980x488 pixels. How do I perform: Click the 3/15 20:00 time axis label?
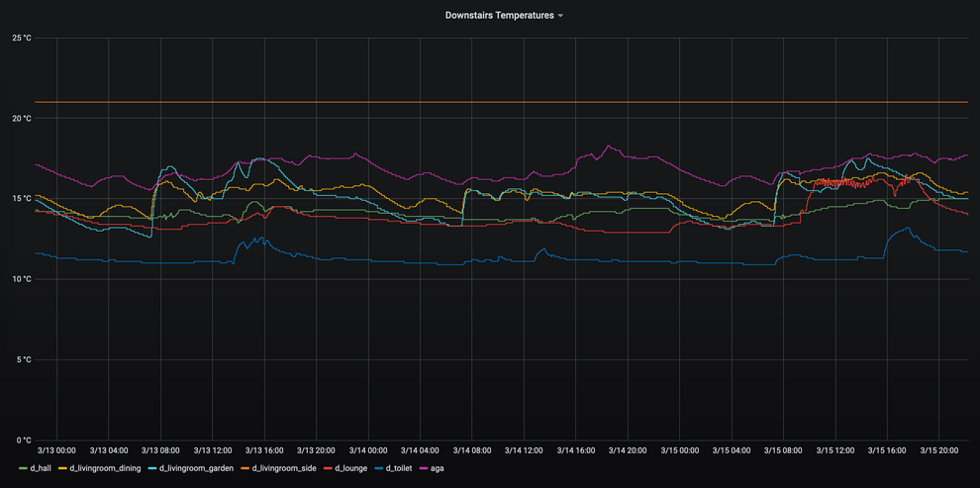(938, 449)
